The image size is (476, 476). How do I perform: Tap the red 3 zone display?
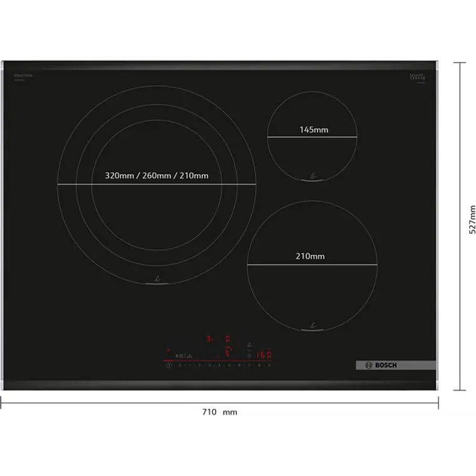pos(209,338)
